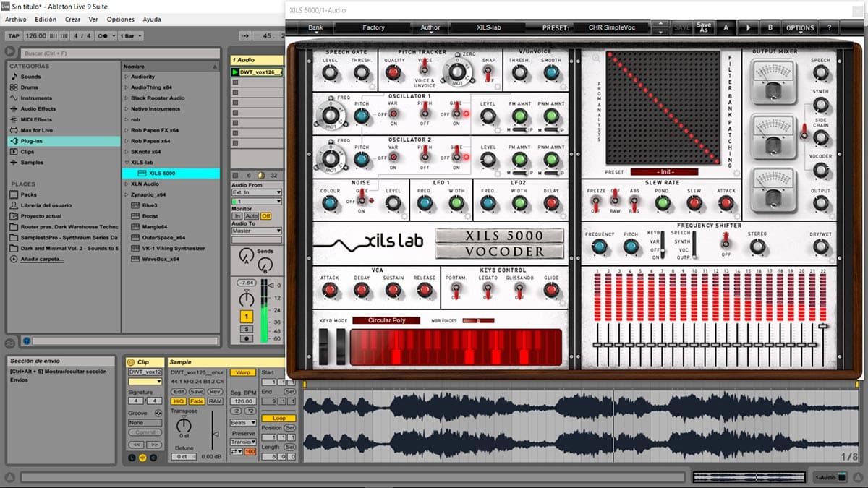Screen dimensions: 868x488
Task: Click Save As in the plug-in toolbar
Action: pos(703,27)
